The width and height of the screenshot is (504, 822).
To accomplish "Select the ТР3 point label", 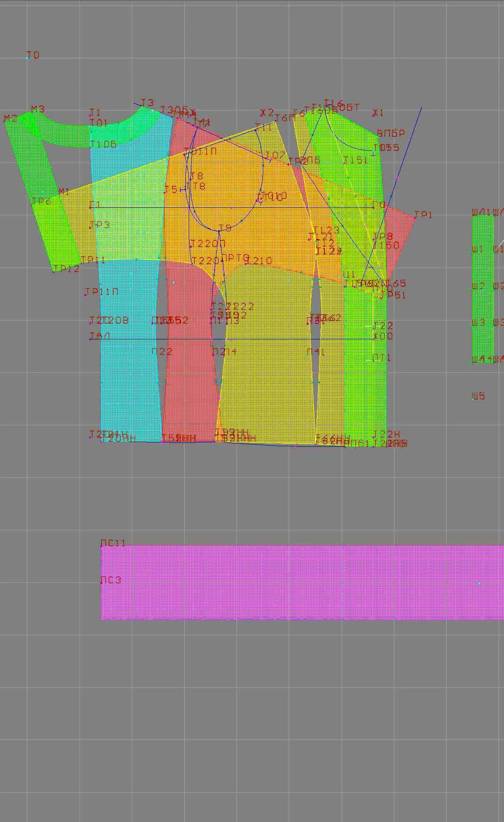I will 100,224.
